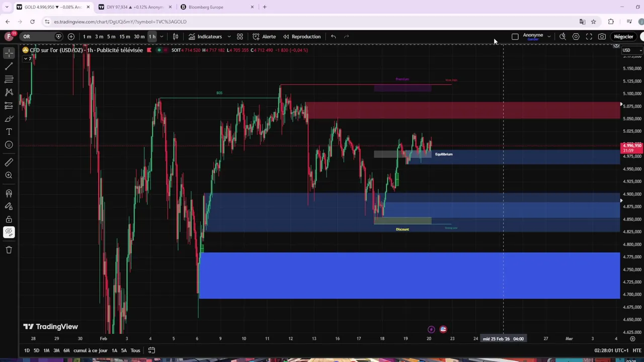644x362 pixels.
Task: Activate the zoom-in tool
Action: (9, 175)
